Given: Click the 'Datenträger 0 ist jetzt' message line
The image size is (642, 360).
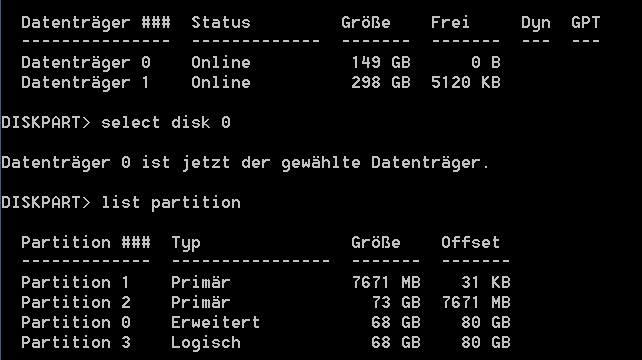Looking at the screenshot, I should pos(245,163).
